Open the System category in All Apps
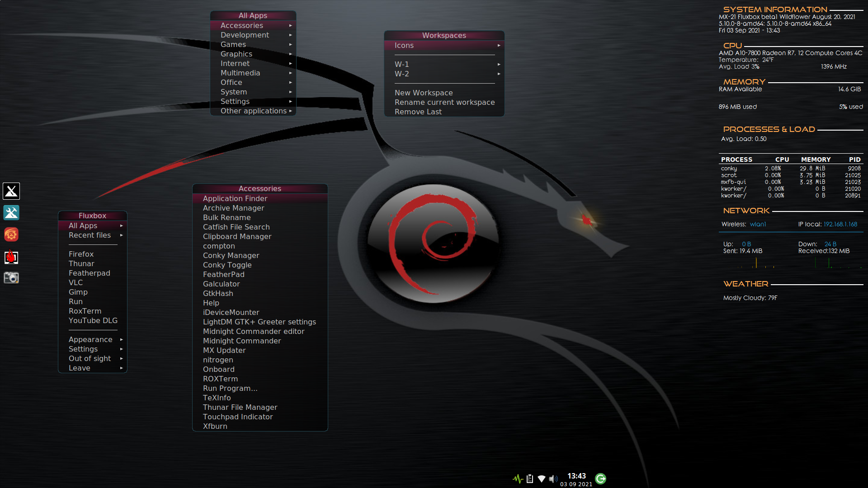The height and width of the screenshot is (488, 868). [x=253, y=92]
